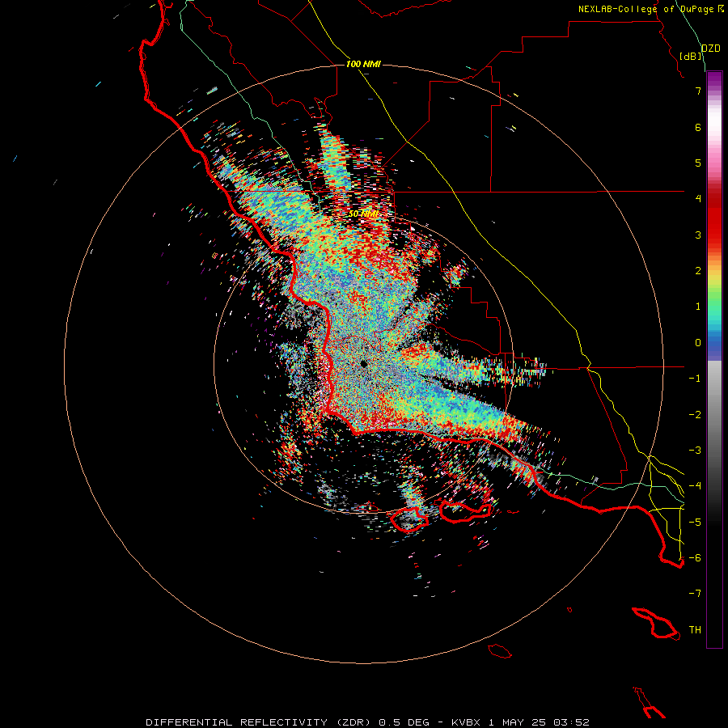Screen dimensions: 728x728
Task: Click legend value 1 on the color bar
Action: point(698,307)
